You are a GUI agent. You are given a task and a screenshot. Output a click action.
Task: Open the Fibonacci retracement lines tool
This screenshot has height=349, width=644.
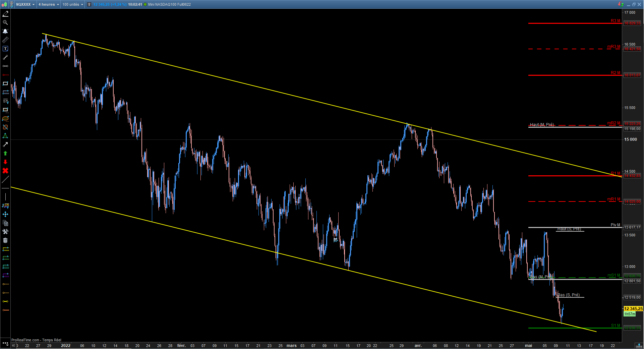pos(5,101)
